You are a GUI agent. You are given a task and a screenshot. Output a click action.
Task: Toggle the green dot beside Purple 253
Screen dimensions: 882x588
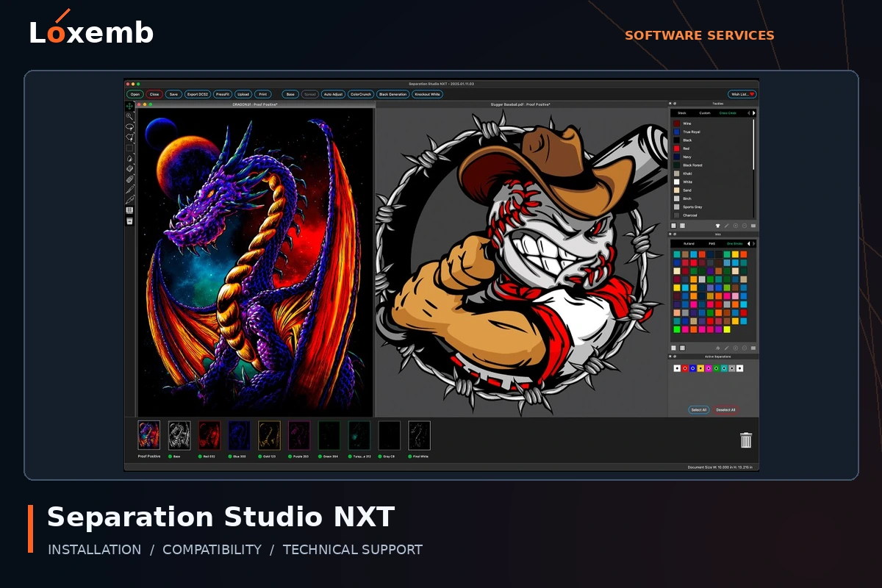(x=289, y=456)
